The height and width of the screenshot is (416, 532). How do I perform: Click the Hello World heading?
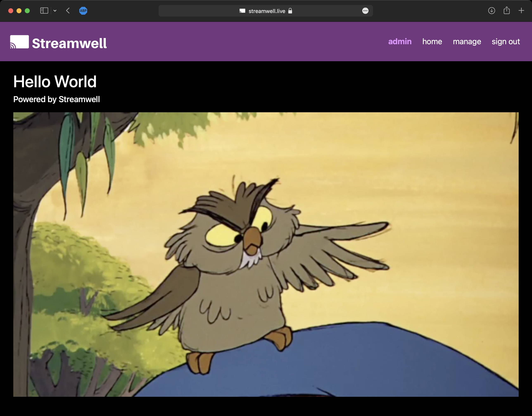[55, 82]
